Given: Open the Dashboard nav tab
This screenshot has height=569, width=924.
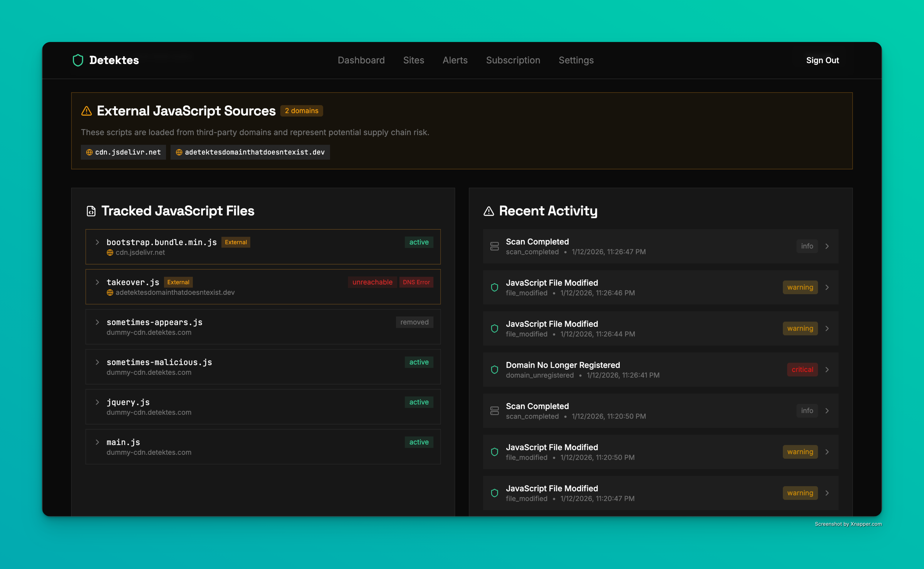Looking at the screenshot, I should click(361, 60).
